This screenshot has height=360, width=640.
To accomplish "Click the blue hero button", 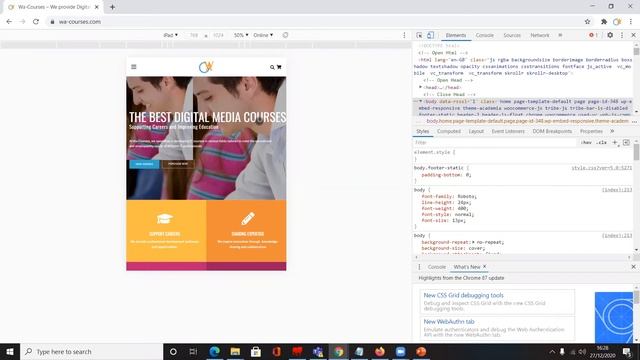I will [144, 164].
